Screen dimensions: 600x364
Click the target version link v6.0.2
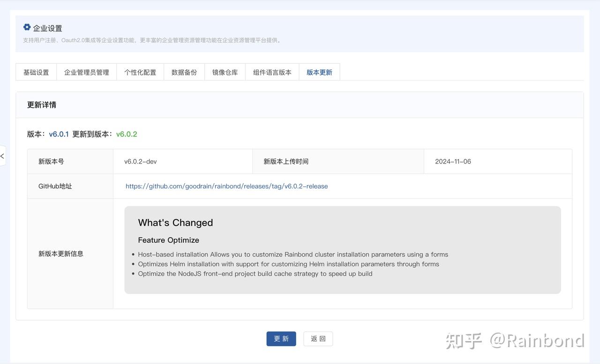[126, 134]
